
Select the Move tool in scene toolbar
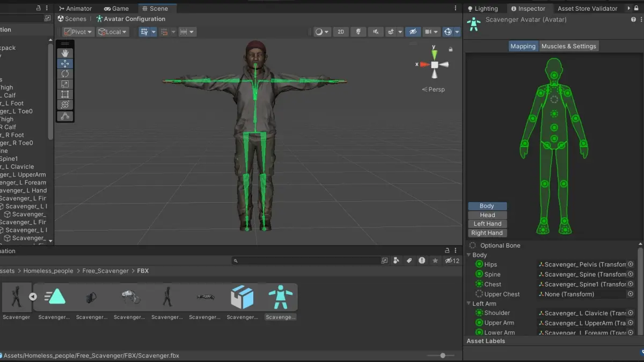click(65, 63)
